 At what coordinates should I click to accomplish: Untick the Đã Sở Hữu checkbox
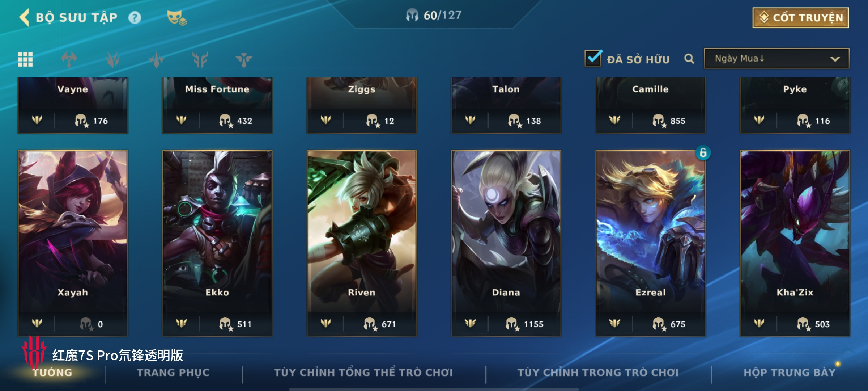click(593, 58)
